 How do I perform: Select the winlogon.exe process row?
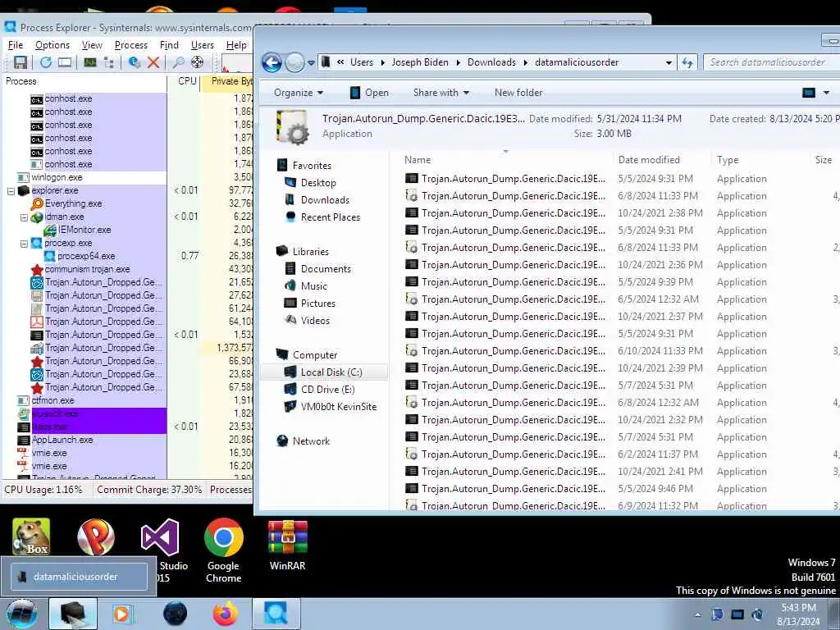(x=57, y=177)
